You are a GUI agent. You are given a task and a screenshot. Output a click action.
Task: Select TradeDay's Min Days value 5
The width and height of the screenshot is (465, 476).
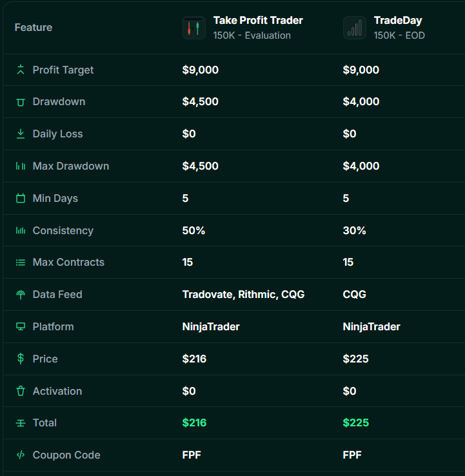(x=346, y=199)
